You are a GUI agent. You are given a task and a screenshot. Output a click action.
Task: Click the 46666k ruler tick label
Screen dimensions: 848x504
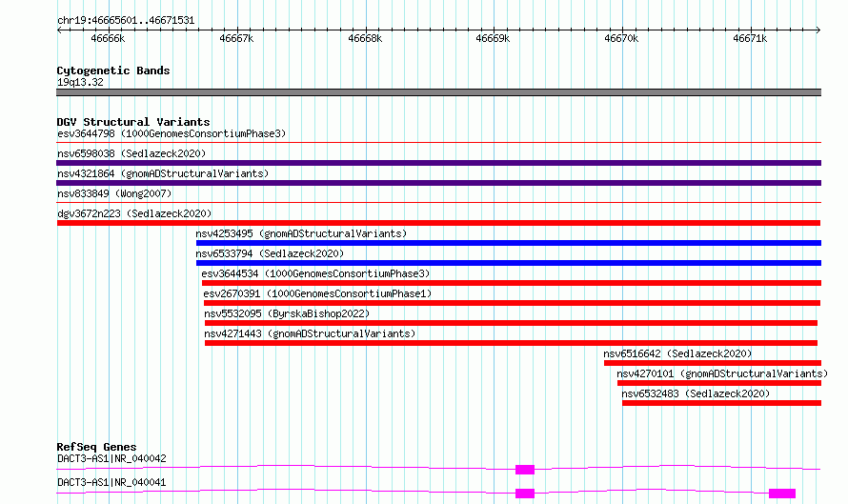[x=108, y=38]
